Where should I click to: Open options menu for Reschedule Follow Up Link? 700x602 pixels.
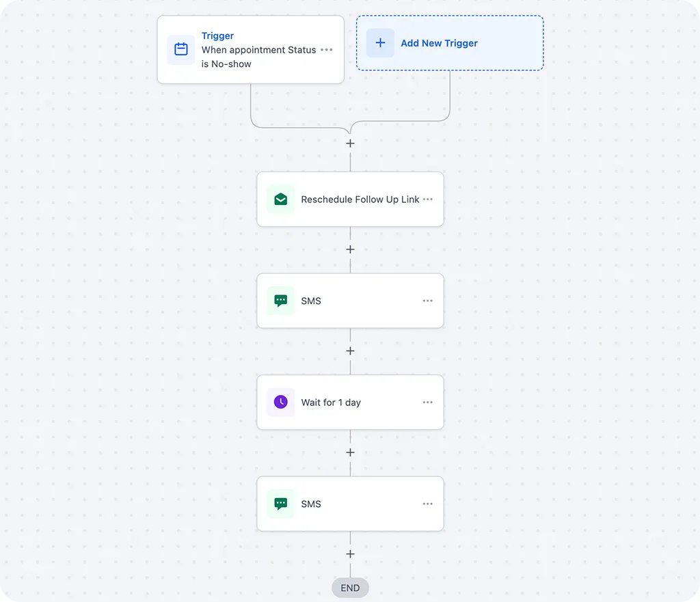click(x=428, y=200)
